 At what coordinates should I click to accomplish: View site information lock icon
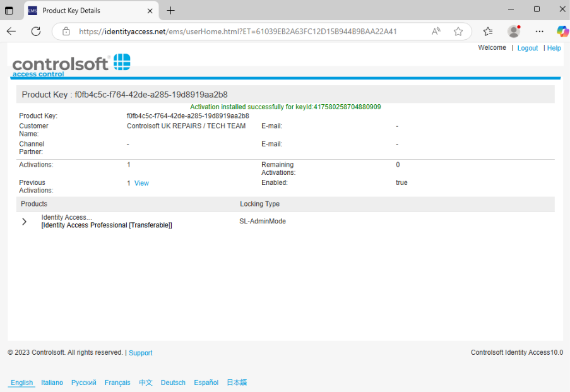point(66,32)
